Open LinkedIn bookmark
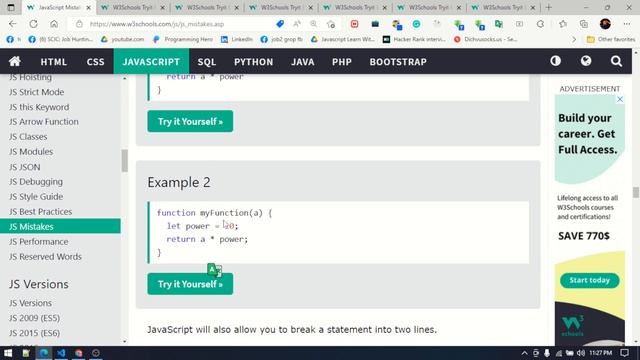The image size is (640, 360). [237, 40]
